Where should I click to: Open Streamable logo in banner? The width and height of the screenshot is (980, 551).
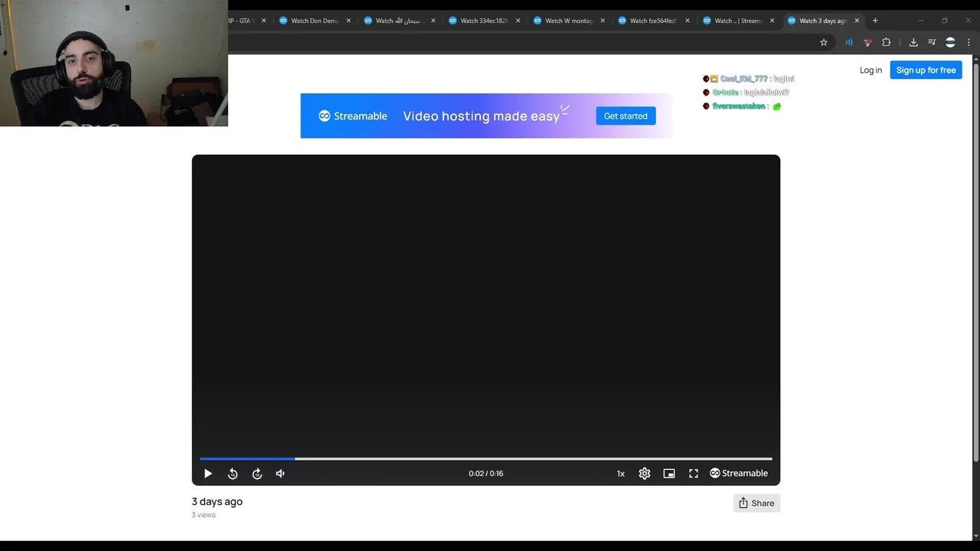tap(353, 116)
